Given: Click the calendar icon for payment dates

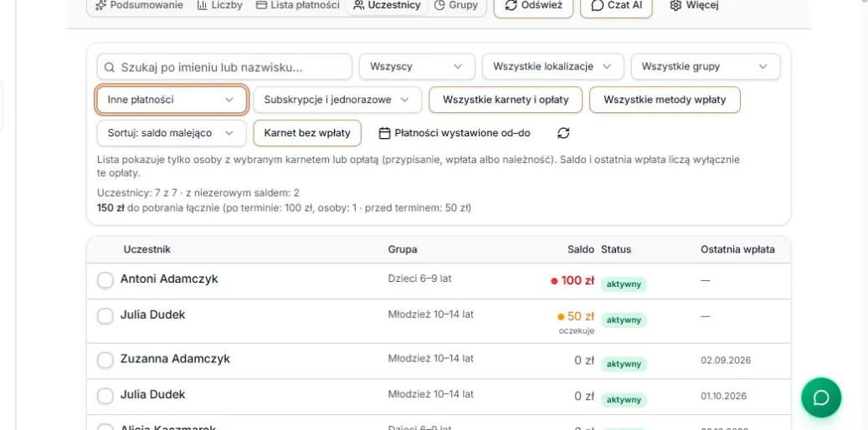Looking at the screenshot, I should tap(385, 133).
